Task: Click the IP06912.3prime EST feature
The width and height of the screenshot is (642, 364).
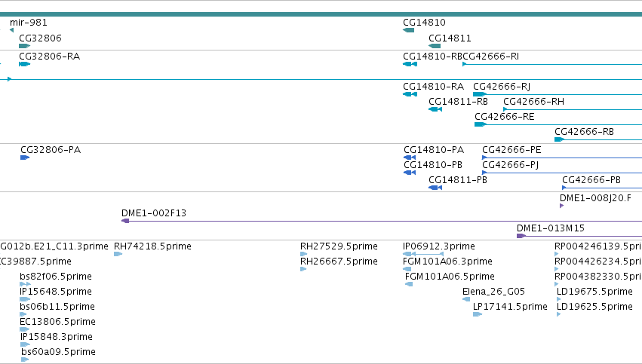Action: [423, 254]
